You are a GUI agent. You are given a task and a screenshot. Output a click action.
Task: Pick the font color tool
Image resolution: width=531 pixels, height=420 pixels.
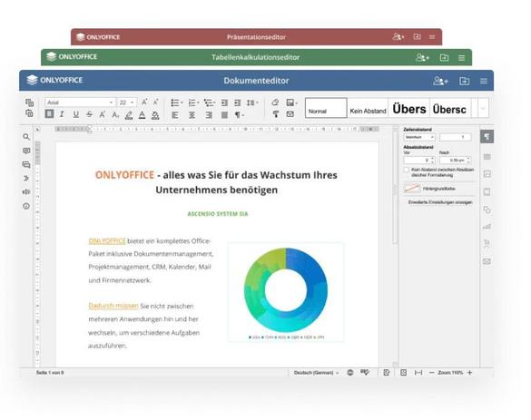[143, 115]
